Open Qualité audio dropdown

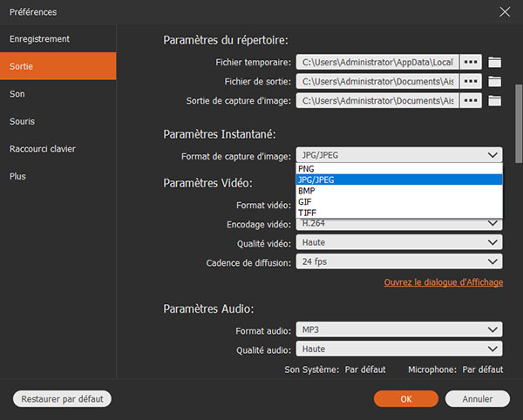[x=399, y=349]
